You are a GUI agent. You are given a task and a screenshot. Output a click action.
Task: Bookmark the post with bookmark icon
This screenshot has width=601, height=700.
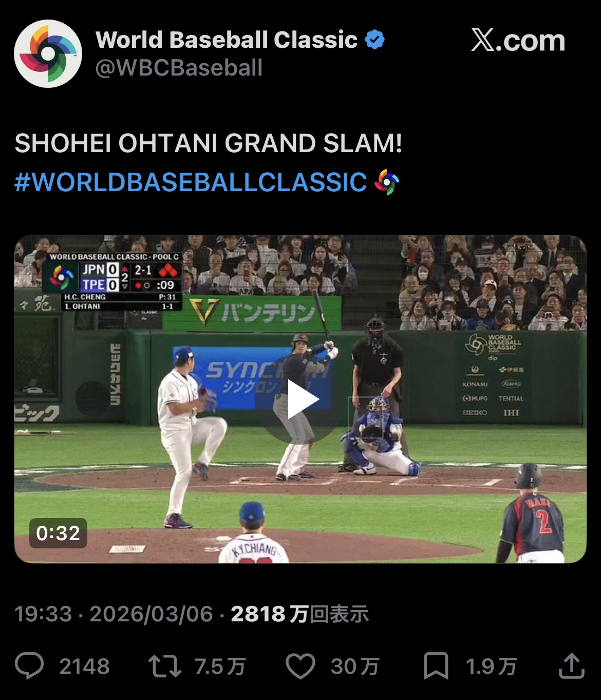(x=436, y=666)
